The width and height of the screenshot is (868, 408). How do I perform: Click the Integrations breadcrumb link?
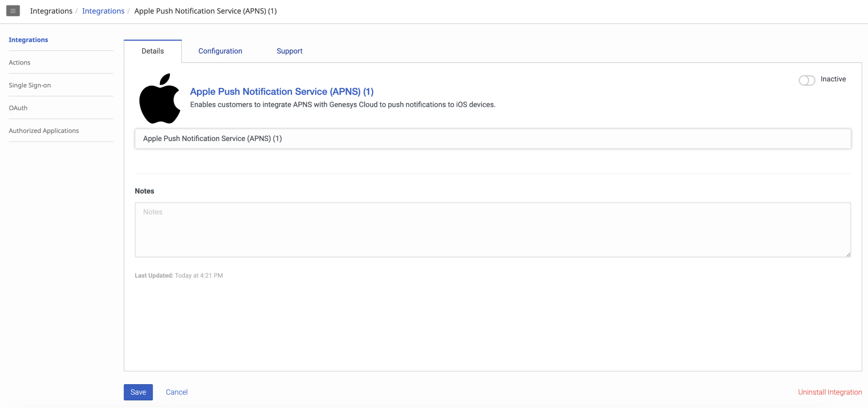pos(103,11)
